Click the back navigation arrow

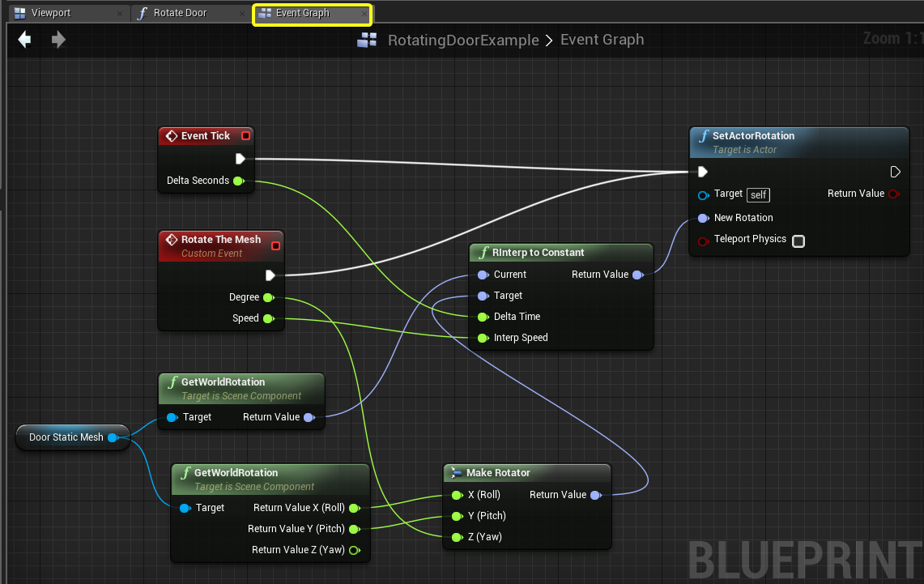[24, 40]
